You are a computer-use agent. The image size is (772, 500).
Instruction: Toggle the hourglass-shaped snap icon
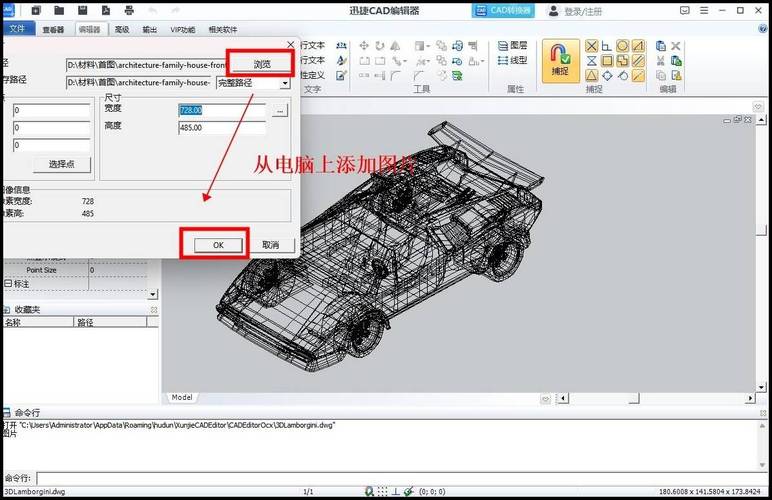point(591,61)
